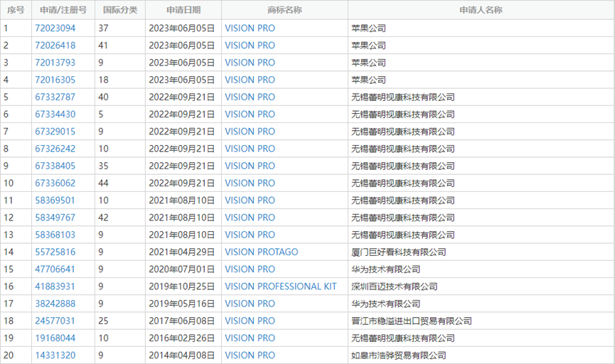This screenshot has width=615, height=364.
Task: Open VISION PRO link in row 5
Action: click(250, 97)
